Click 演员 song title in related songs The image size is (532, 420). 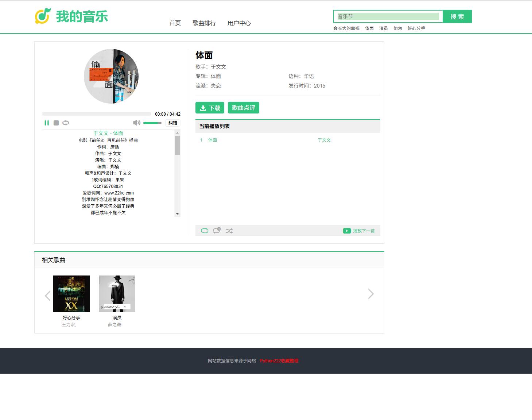tap(117, 318)
